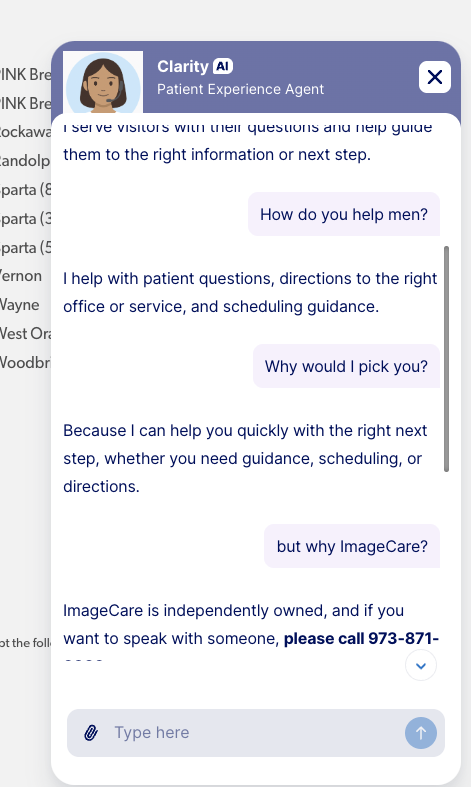471x787 pixels.
Task: Select 'but why ImageCare?' bubble
Action: (352, 546)
